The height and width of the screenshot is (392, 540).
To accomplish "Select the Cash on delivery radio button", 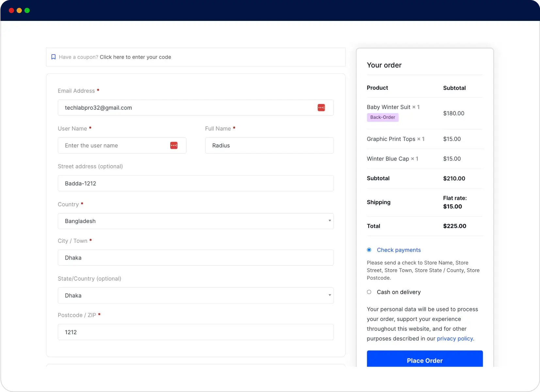I will [369, 292].
